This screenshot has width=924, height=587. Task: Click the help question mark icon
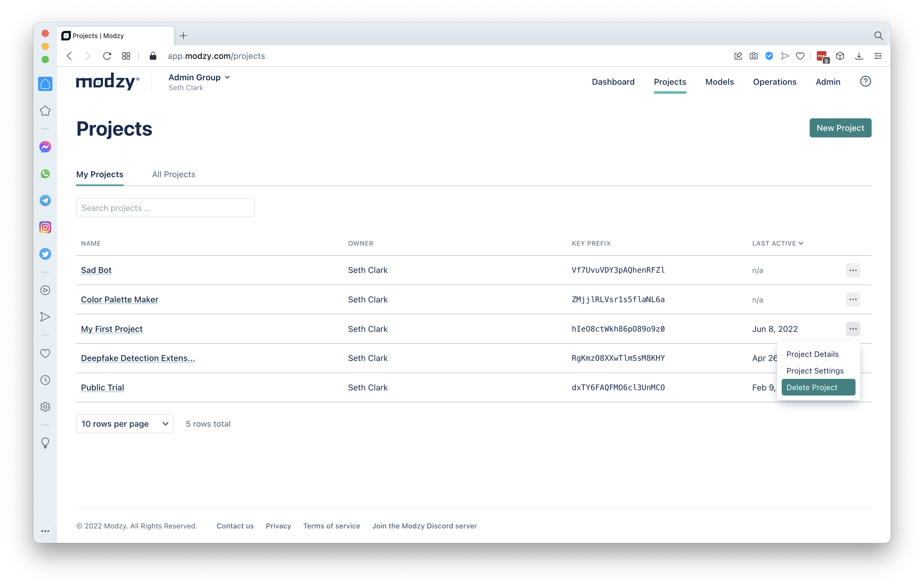(x=865, y=81)
